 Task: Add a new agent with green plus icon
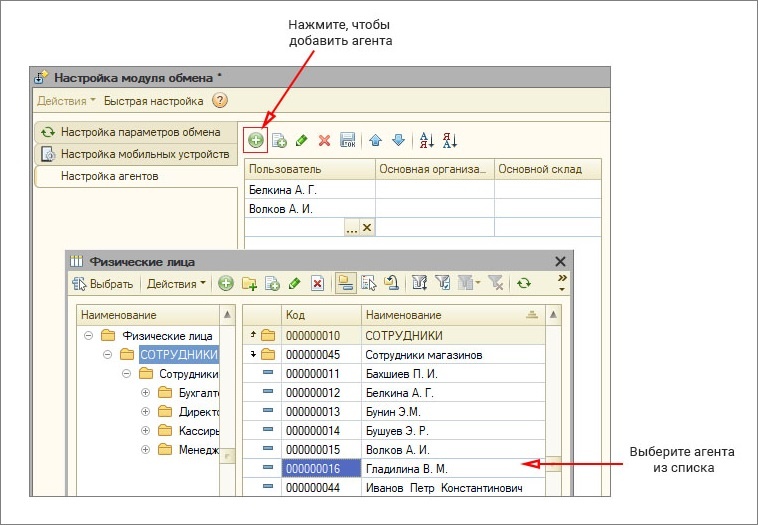(x=255, y=140)
